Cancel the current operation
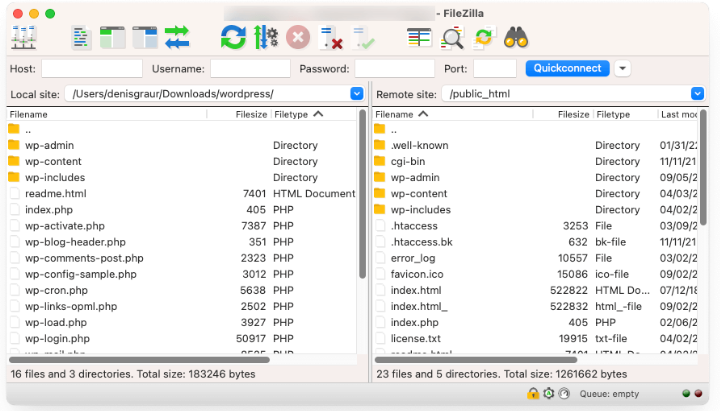The width and height of the screenshot is (720, 411). [298, 37]
